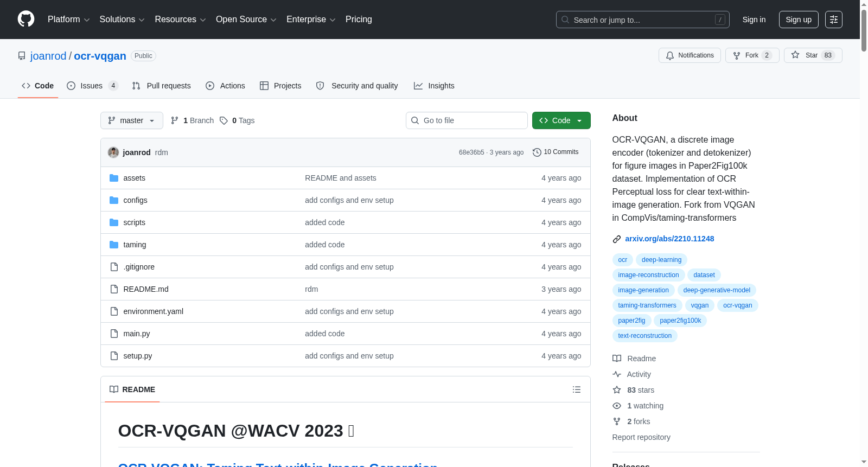Click the pulse icon next to Activity
Viewport: 868px width, 467px height.
pyautogui.click(x=617, y=374)
